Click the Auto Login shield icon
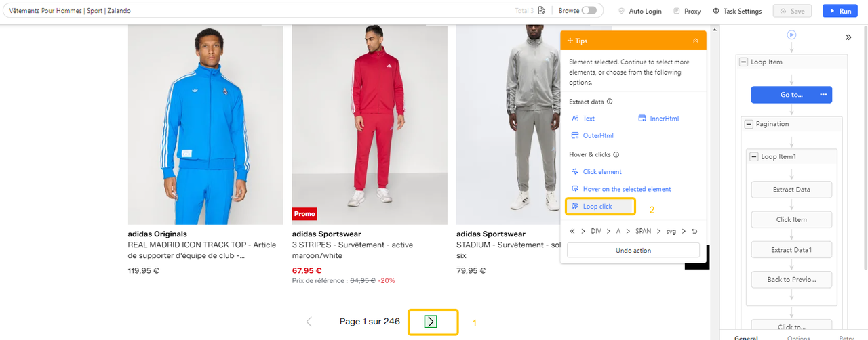This screenshot has width=868, height=340. pyautogui.click(x=622, y=11)
